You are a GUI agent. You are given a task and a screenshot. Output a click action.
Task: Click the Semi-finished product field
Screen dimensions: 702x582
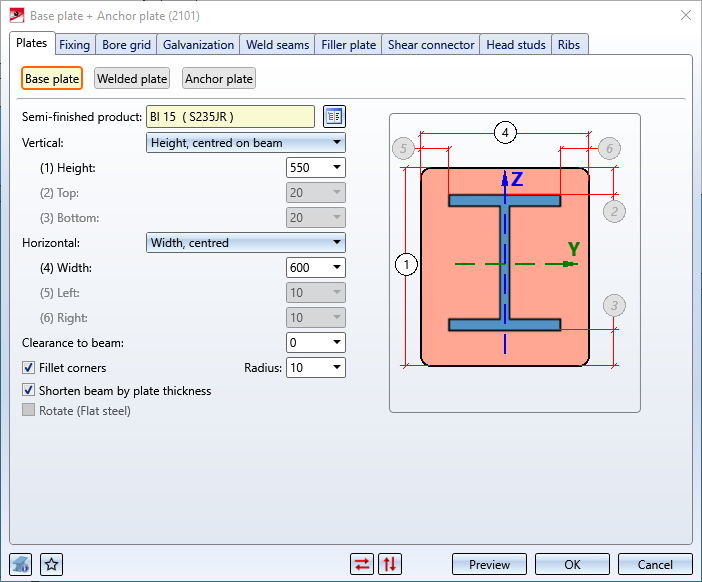pyautogui.click(x=230, y=117)
